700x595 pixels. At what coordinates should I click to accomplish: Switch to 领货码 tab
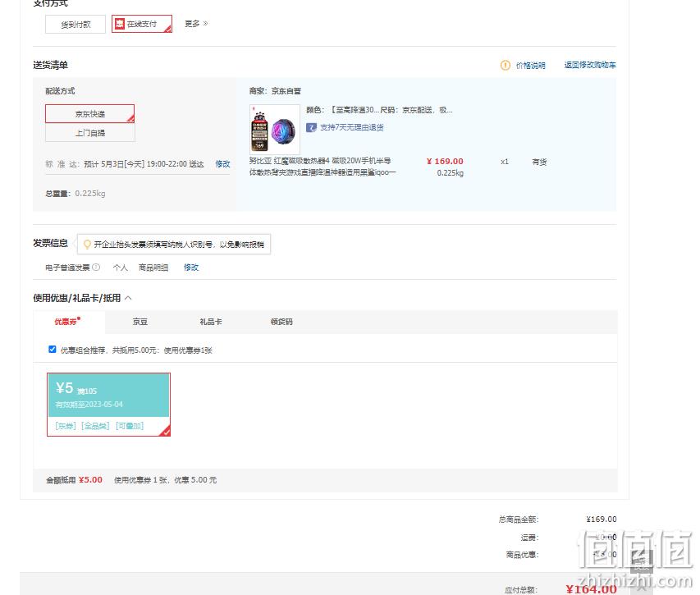[281, 322]
